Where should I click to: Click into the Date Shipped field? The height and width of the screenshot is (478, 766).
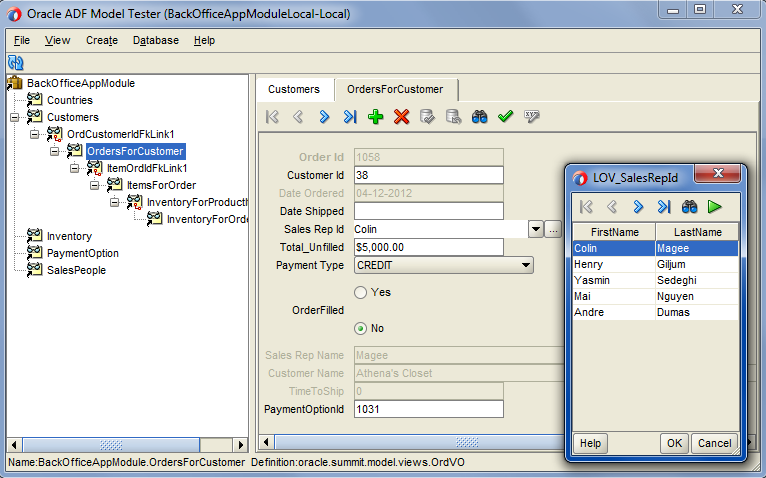coord(428,211)
